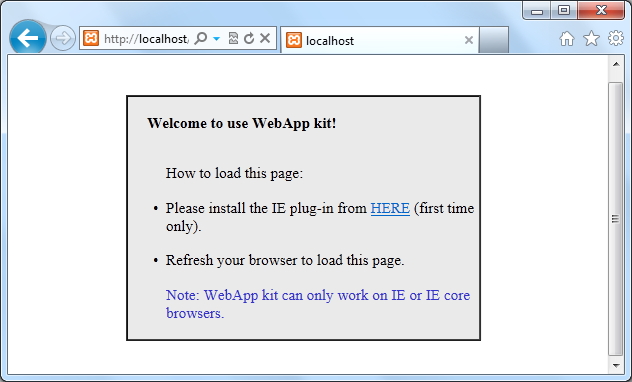Close the localhost tab

[468, 40]
